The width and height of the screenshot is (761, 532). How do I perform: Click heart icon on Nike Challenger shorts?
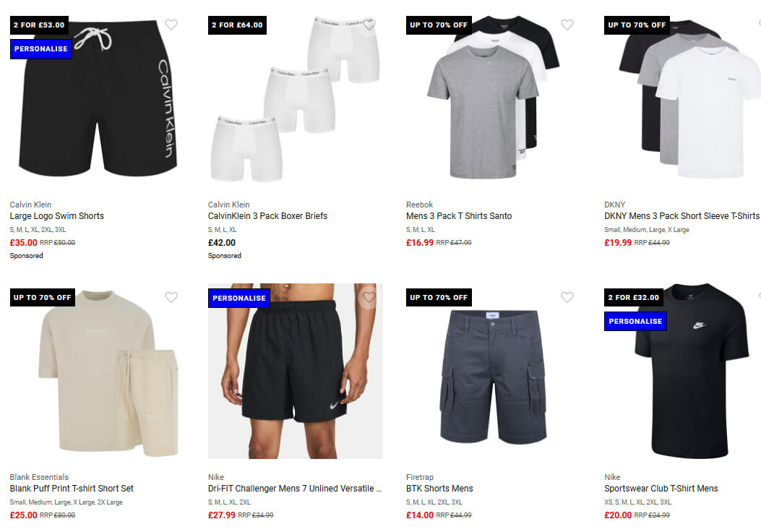tap(369, 297)
